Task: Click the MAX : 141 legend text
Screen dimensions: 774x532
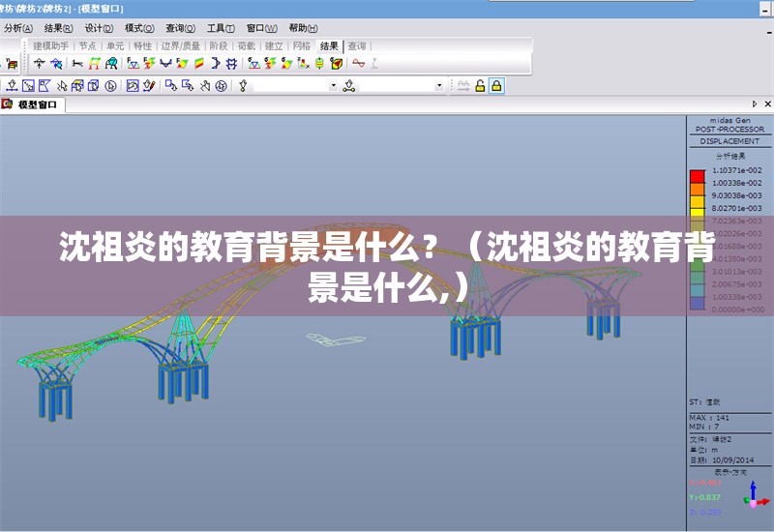Action: 709,418
